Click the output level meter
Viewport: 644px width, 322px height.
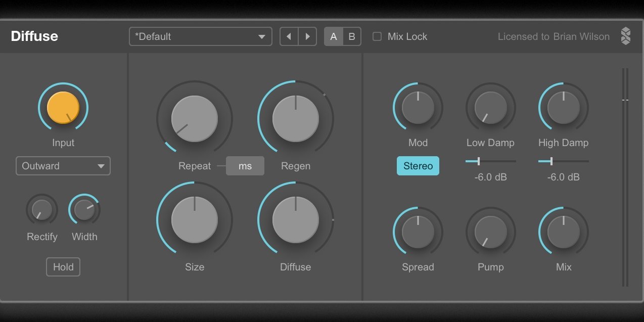pyautogui.click(x=625, y=177)
